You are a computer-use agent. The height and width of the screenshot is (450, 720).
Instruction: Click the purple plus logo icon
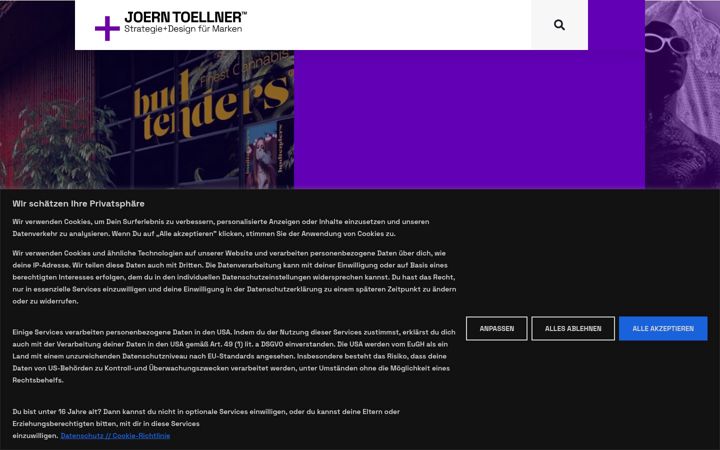(x=107, y=28)
